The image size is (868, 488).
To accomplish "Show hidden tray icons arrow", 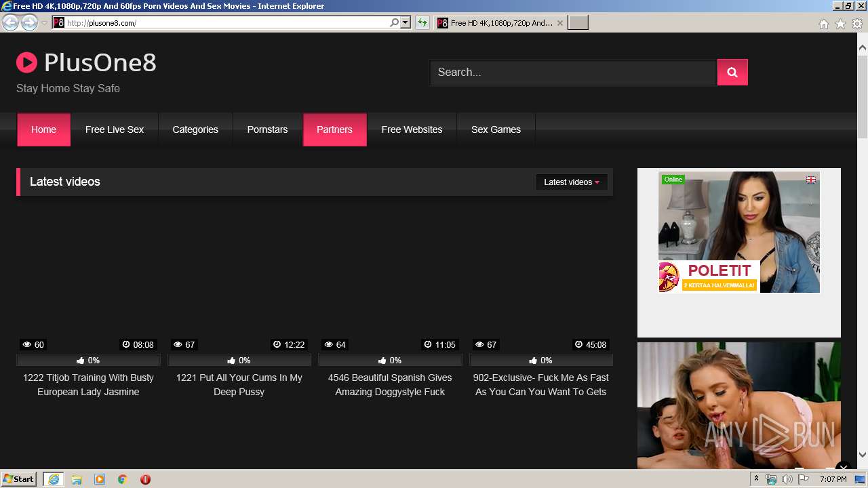I will (x=756, y=479).
